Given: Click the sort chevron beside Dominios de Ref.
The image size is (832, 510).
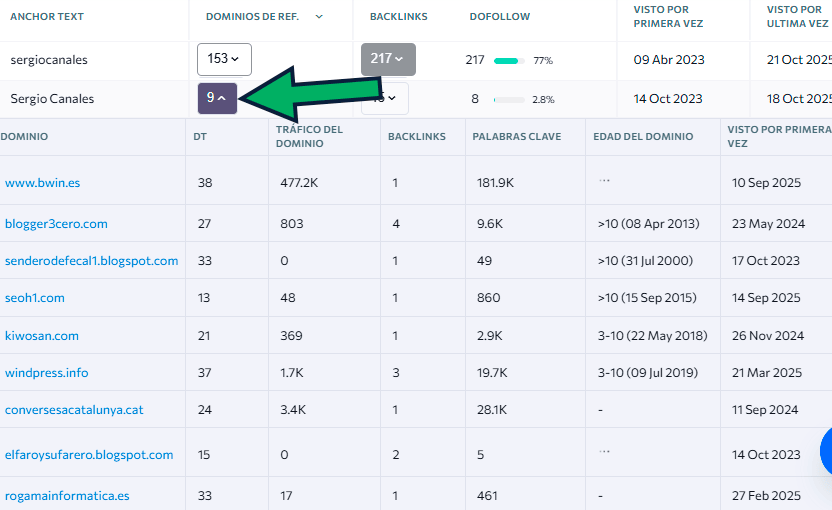Looking at the screenshot, I should pyautogui.click(x=319, y=17).
